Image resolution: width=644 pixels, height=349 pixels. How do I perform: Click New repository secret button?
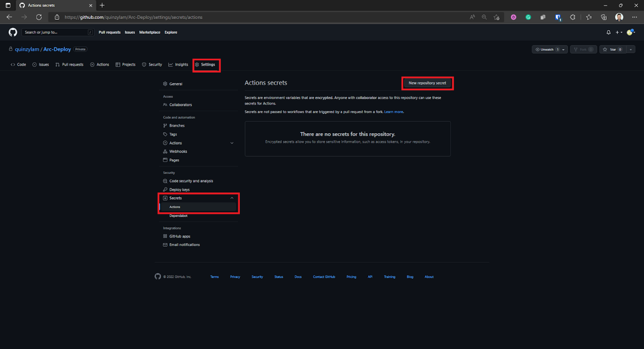tap(428, 83)
